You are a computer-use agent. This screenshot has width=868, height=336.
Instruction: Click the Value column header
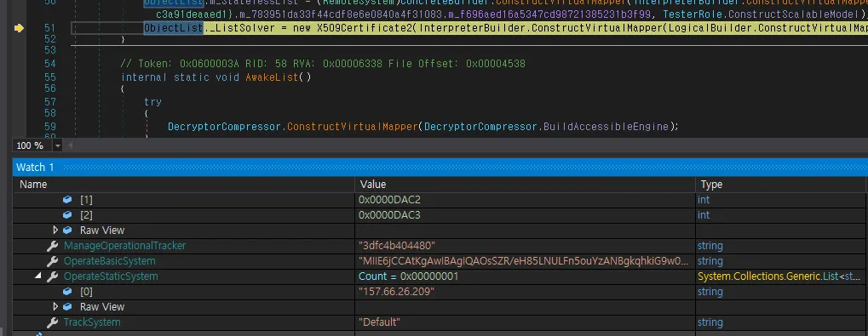point(372,184)
